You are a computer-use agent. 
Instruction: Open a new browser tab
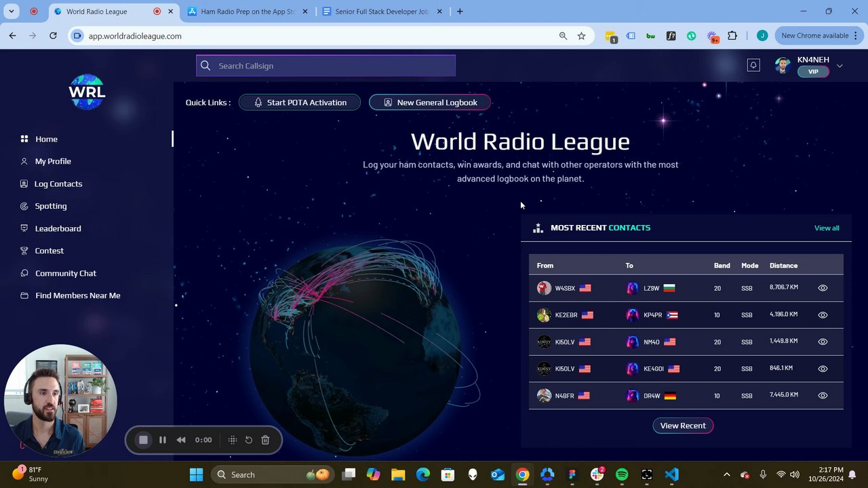[x=460, y=12]
